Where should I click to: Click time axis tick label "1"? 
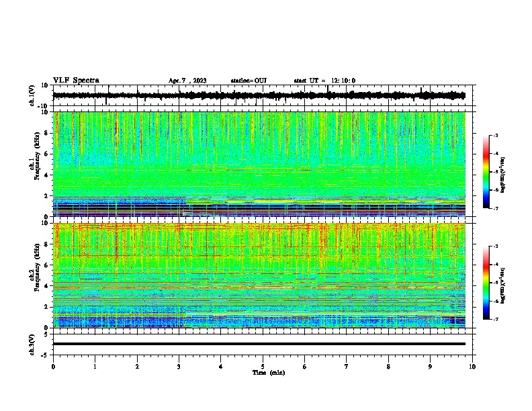[x=95, y=367]
